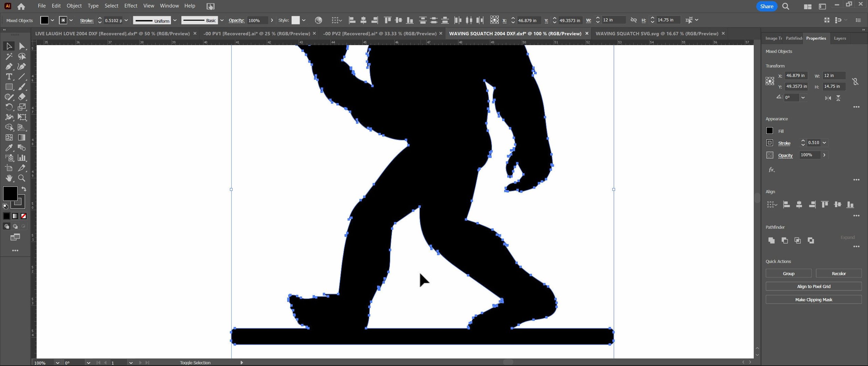Pick the Paintbrush tool
This screenshot has width=868, height=366.
(x=22, y=87)
